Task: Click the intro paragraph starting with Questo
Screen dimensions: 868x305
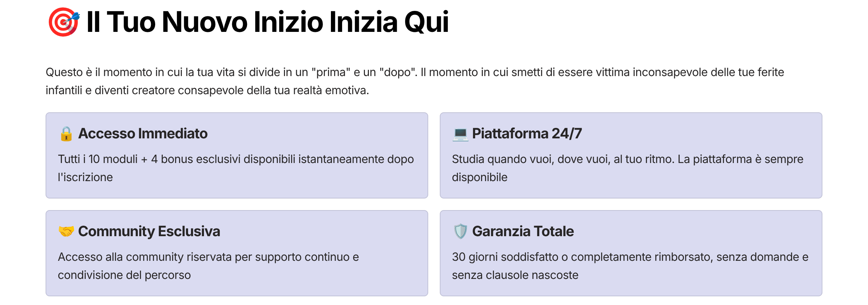Action: click(x=414, y=72)
